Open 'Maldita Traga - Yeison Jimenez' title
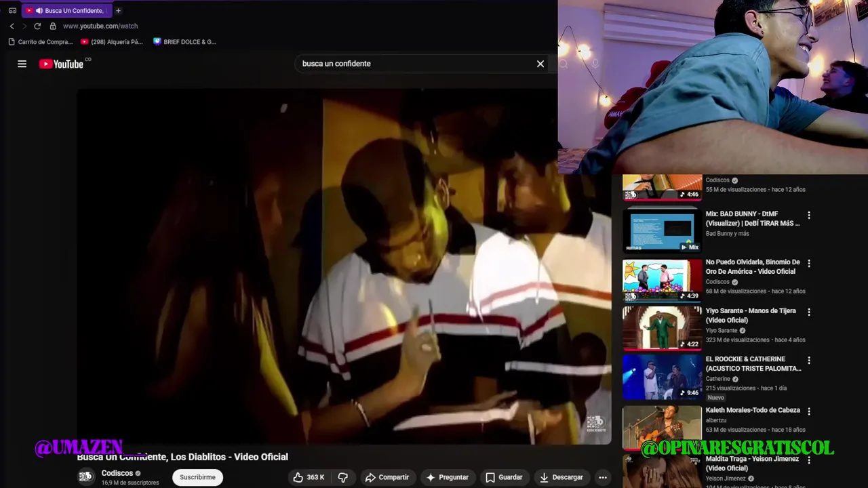 [751, 464]
